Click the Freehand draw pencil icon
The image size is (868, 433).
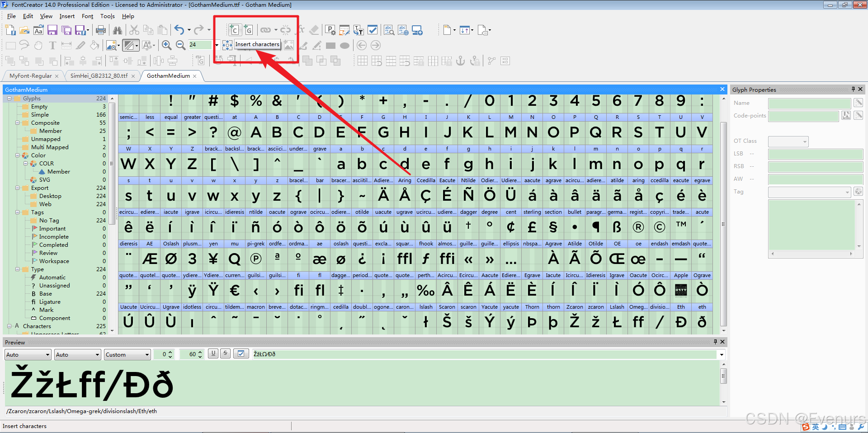81,45
